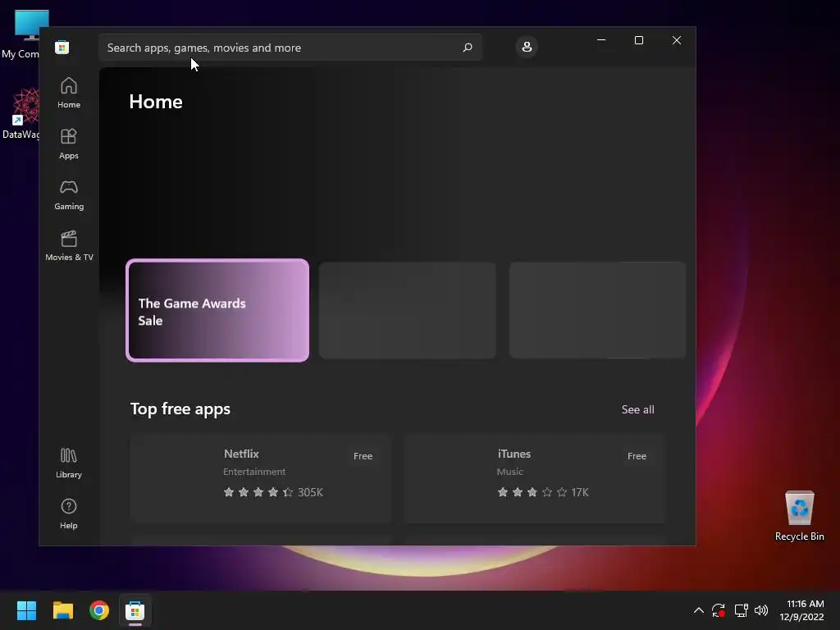Select the My Computer desktop icon

20,34
